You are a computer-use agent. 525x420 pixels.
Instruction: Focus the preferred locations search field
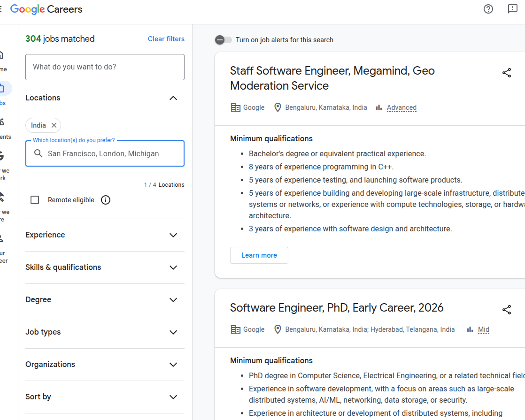click(105, 153)
